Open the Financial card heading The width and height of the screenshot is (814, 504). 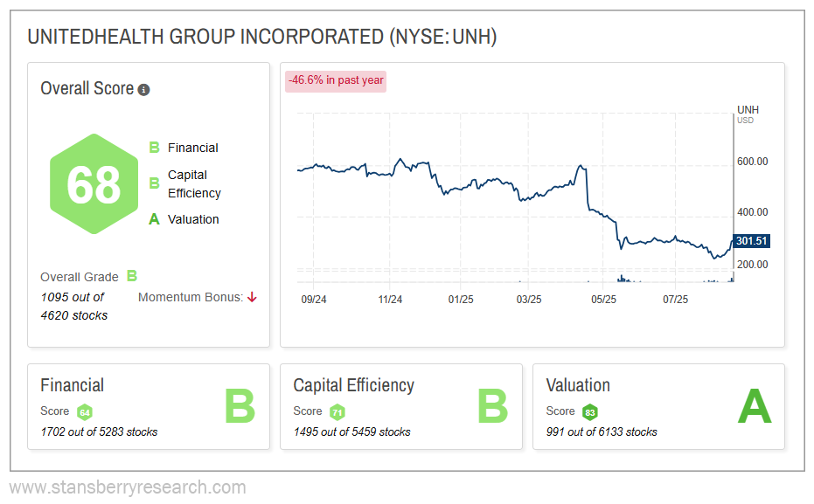tap(73, 385)
